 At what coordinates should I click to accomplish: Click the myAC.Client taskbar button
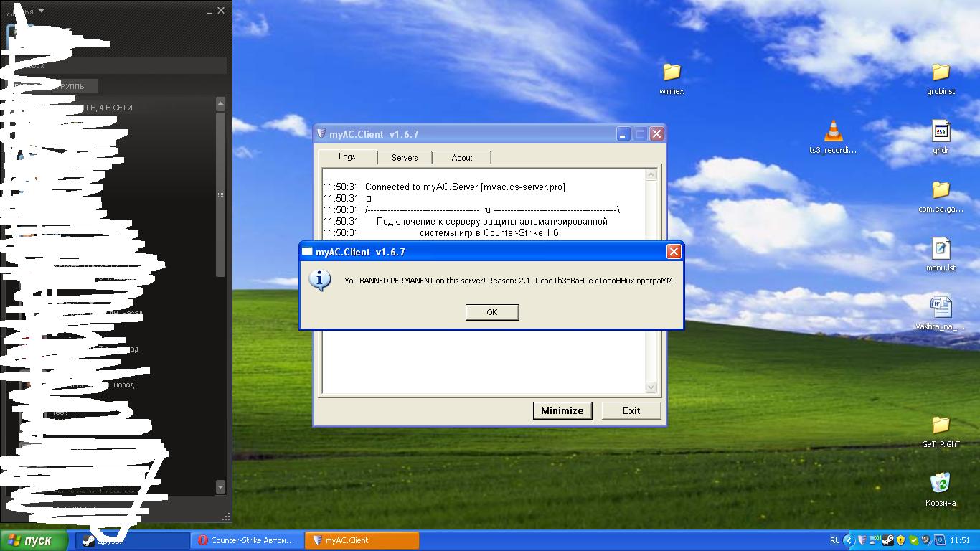[x=362, y=540]
